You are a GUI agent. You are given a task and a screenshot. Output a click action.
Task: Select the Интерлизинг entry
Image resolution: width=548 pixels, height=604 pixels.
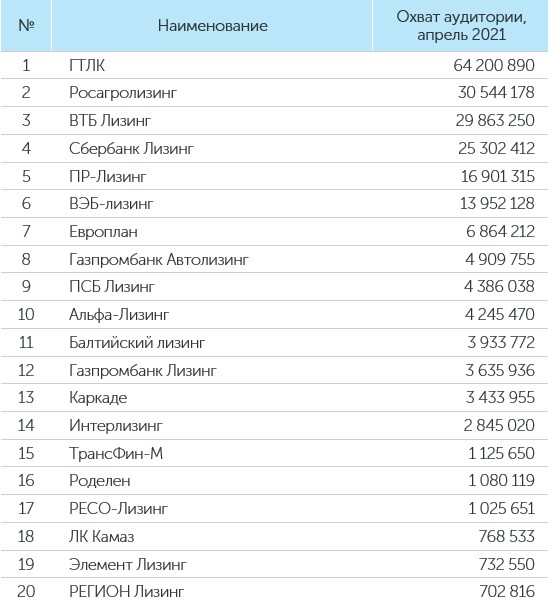(x=116, y=426)
